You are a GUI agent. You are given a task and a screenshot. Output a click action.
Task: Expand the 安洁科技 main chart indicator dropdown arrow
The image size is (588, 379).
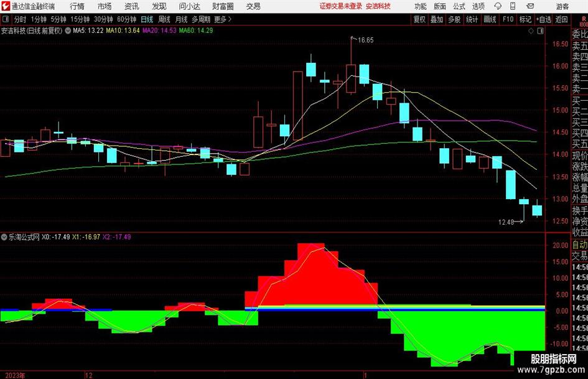[68, 30]
